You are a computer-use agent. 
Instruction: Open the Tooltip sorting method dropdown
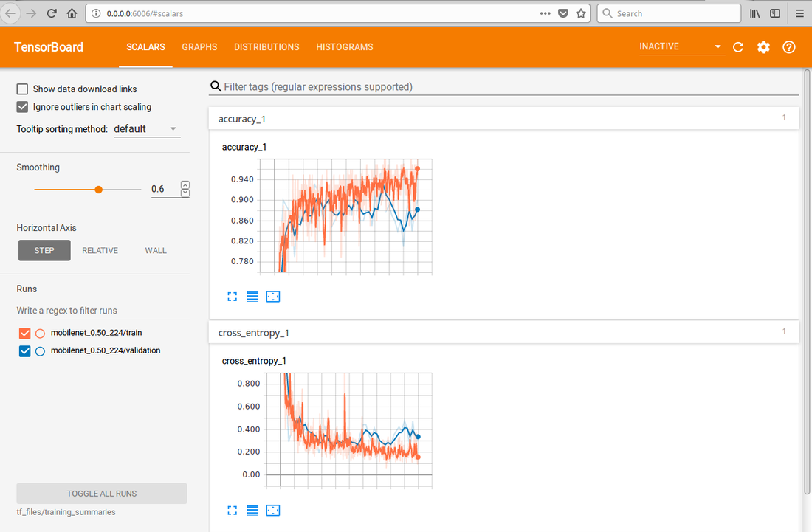tap(145, 129)
